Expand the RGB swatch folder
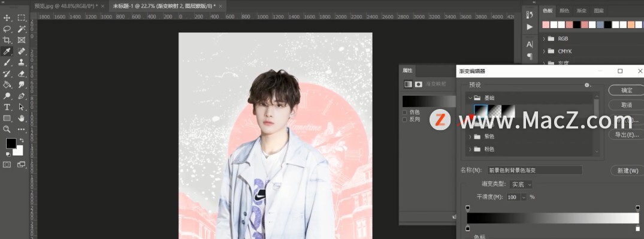 click(544, 38)
